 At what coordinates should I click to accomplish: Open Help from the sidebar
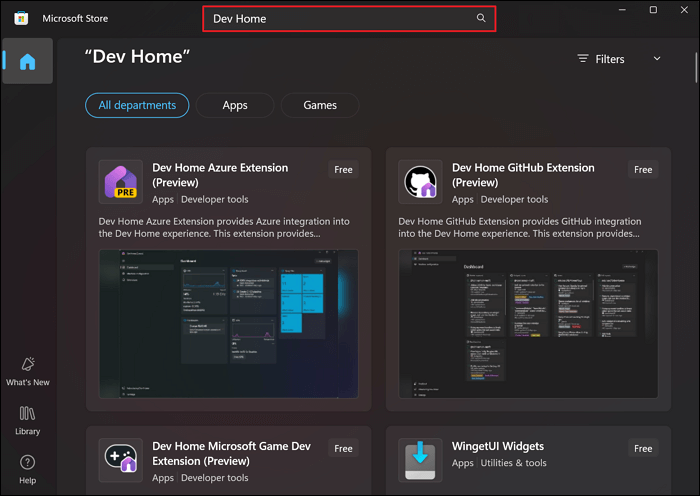click(28, 470)
